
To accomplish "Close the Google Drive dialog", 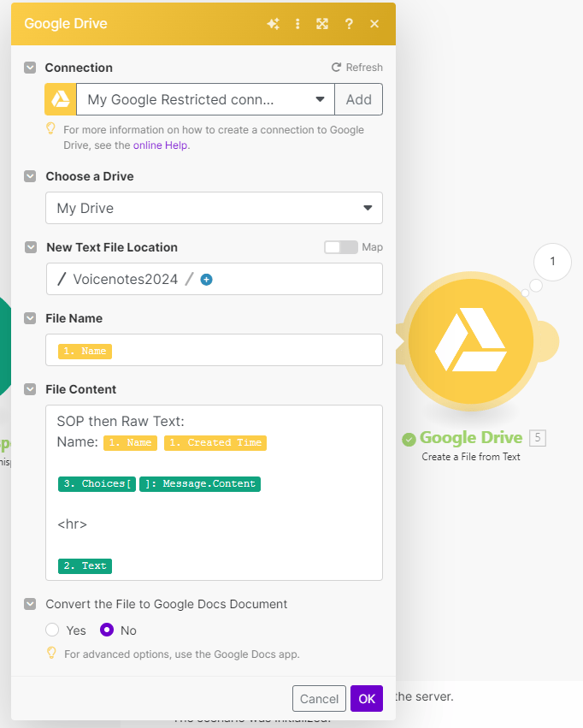I will click(374, 24).
